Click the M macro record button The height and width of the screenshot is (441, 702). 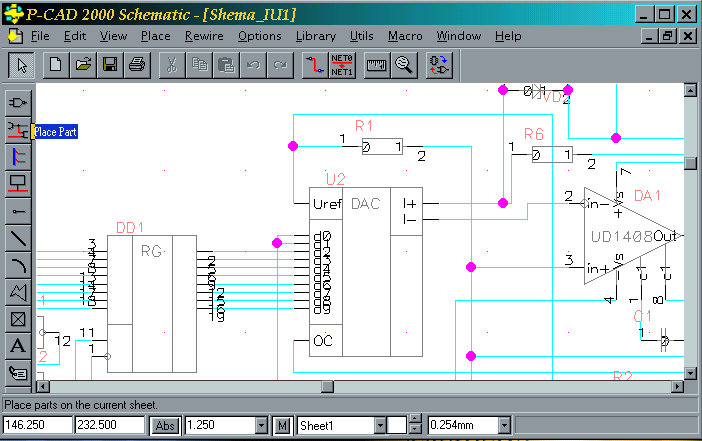coord(283,425)
